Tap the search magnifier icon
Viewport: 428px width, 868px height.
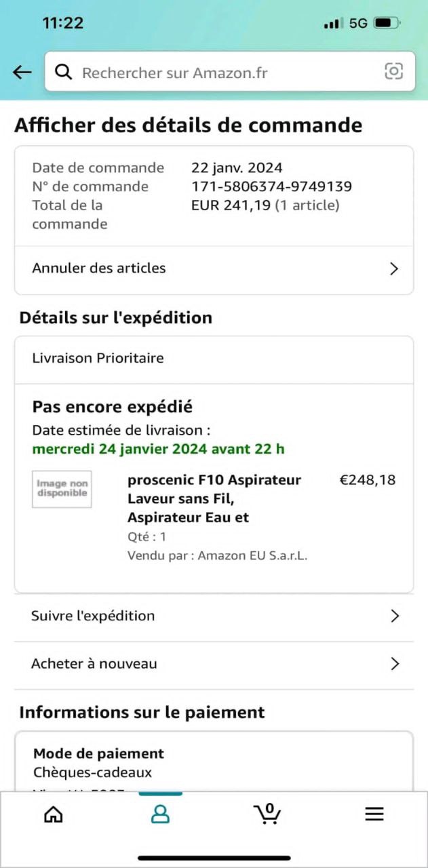[64, 72]
